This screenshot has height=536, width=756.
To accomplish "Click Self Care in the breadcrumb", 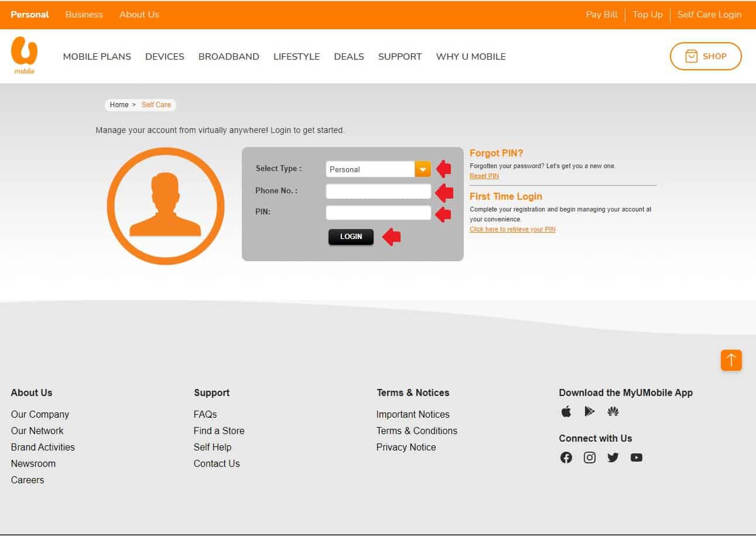I will tap(156, 105).
